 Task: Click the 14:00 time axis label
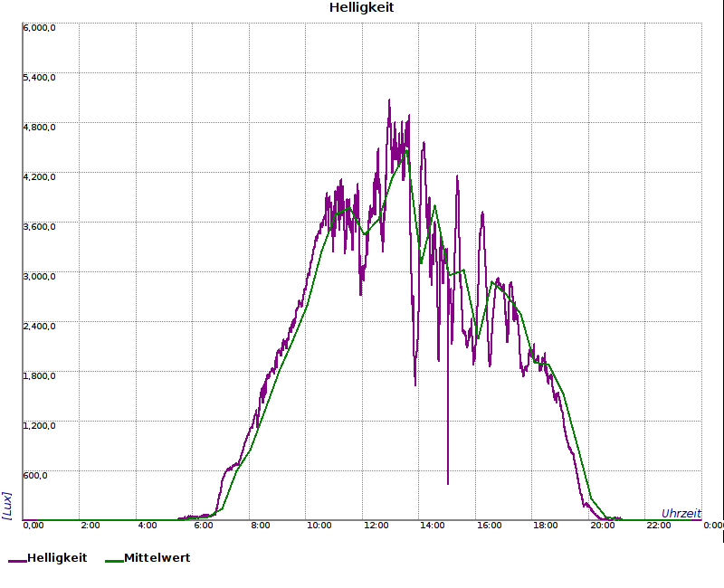(433, 526)
